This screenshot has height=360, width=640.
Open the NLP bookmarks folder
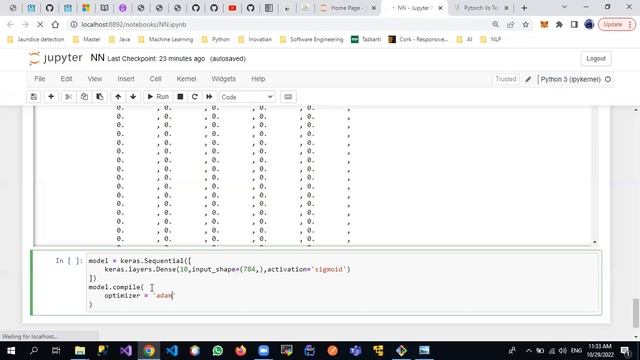pyautogui.click(x=491, y=39)
